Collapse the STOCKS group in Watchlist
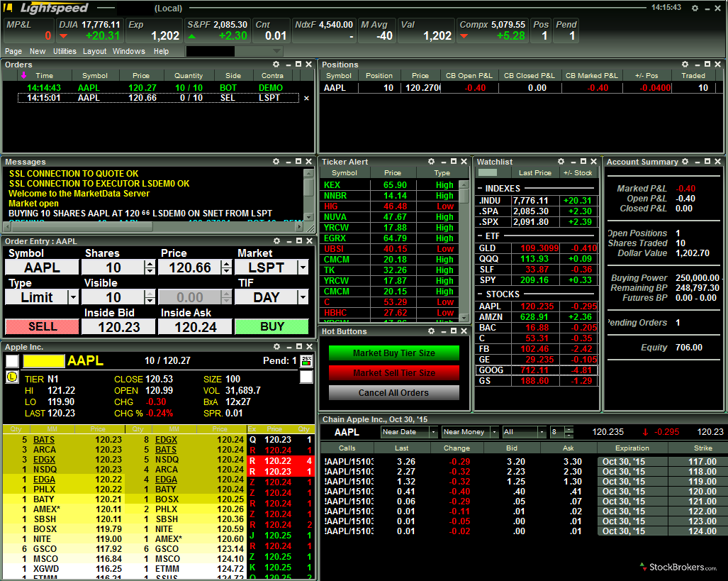The width and height of the screenshot is (728, 581). click(481, 294)
